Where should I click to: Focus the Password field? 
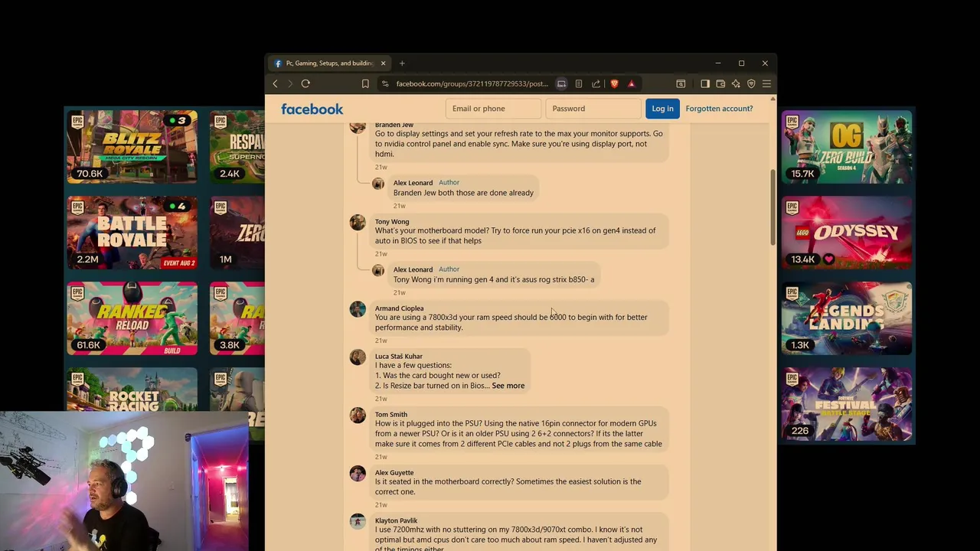click(x=593, y=109)
